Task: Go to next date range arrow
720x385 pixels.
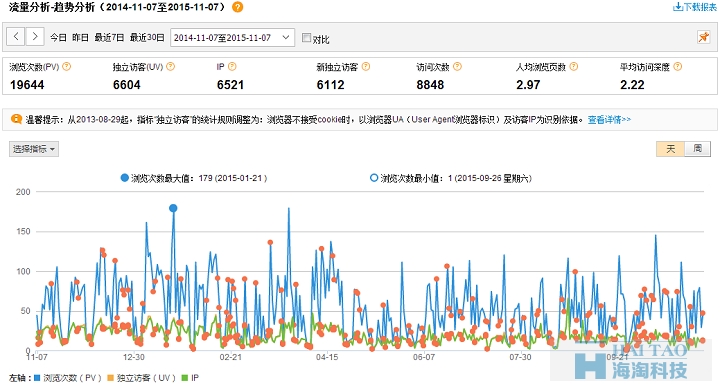Action: (x=35, y=37)
